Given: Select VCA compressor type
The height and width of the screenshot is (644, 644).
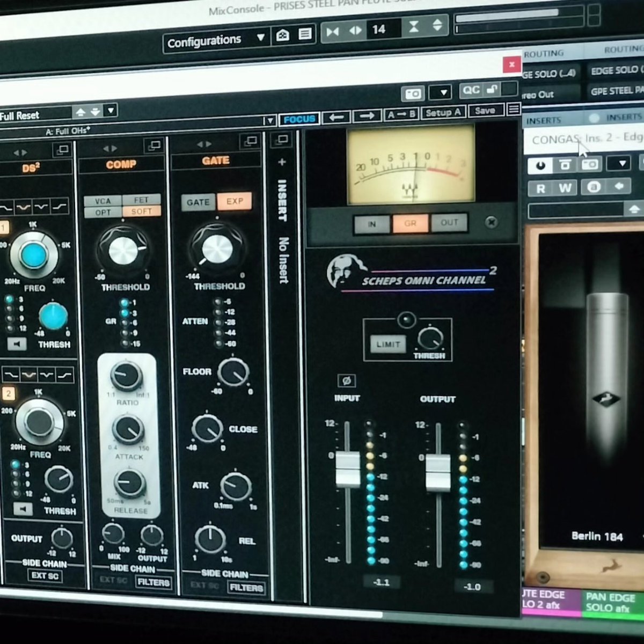Looking at the screenshot, I should coord(103,201).
